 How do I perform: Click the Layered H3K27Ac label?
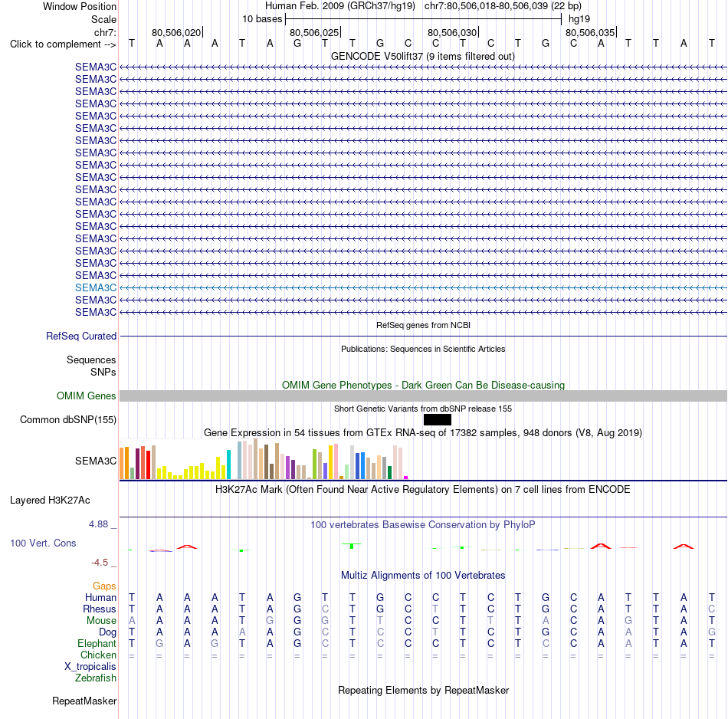(50, 501)
